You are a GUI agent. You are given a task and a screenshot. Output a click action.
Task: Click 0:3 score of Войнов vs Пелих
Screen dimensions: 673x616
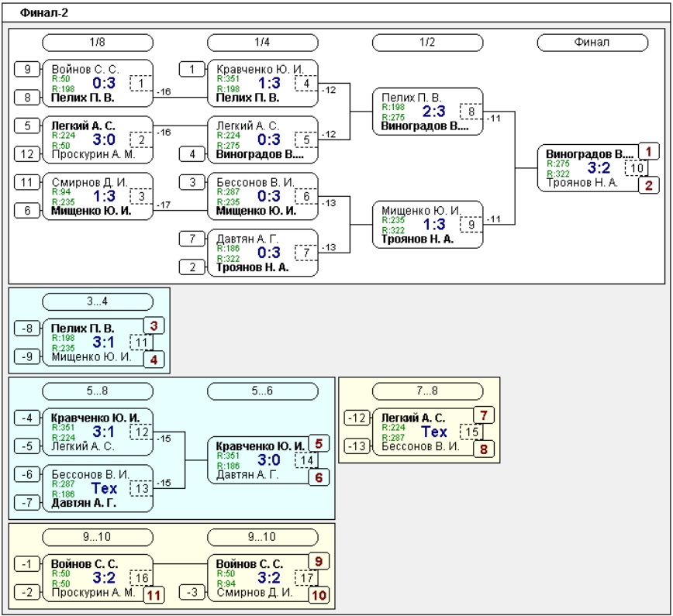tap(104, 83)
